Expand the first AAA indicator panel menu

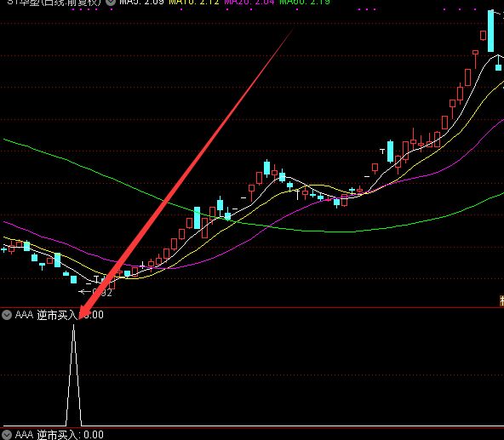pyautogui.click(x=7, y=315)
